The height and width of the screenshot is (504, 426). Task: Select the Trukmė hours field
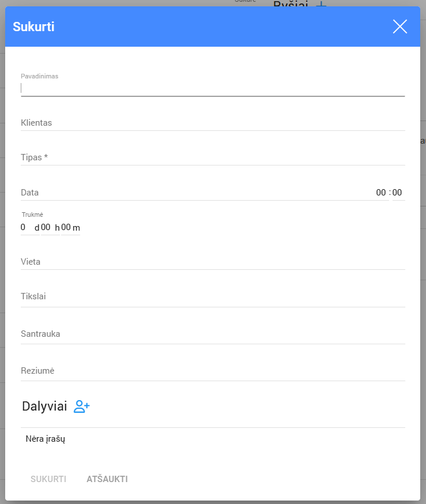click(47, 228)
